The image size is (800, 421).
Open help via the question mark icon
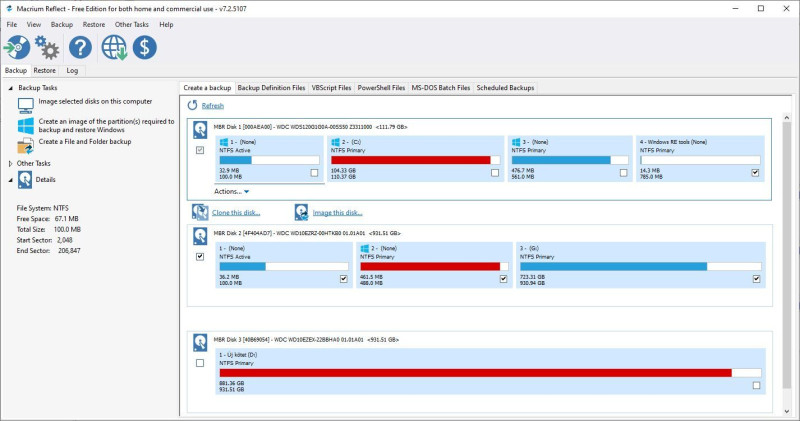pos(80,47)
